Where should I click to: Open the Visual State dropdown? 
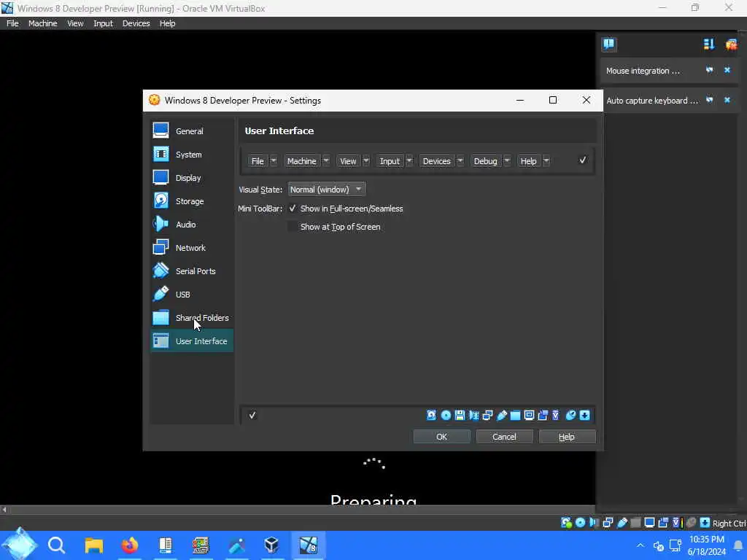pyautogui.click(x=326, y=190)
